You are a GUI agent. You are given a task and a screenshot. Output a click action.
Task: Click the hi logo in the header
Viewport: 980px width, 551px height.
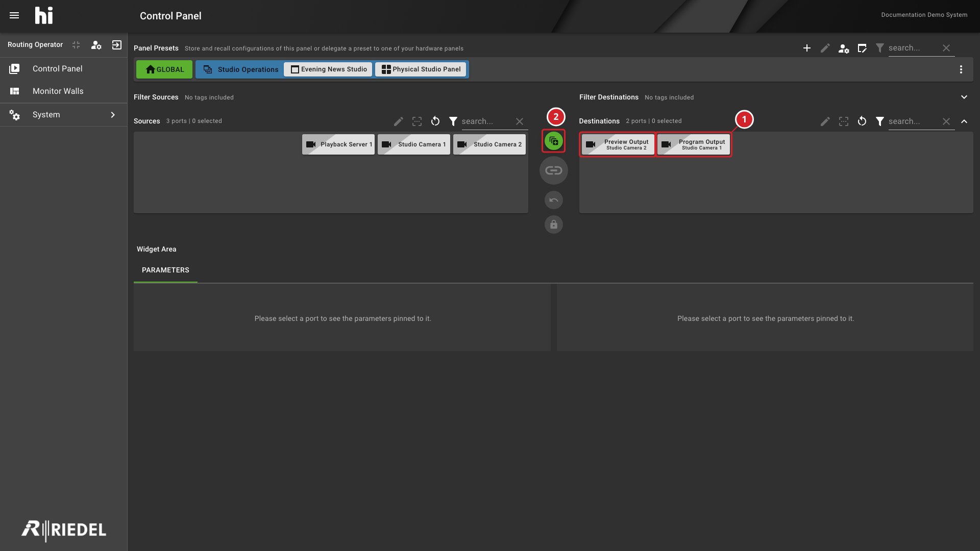(x=44, y=16)
